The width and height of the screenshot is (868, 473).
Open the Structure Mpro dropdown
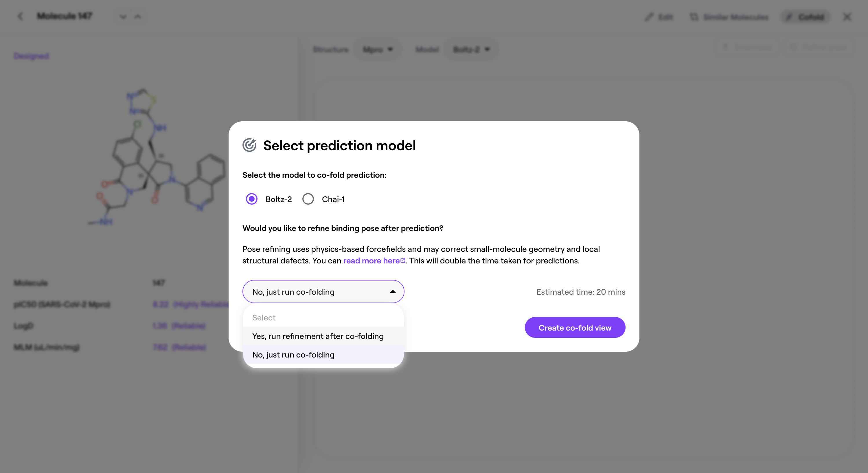(377, 49)
